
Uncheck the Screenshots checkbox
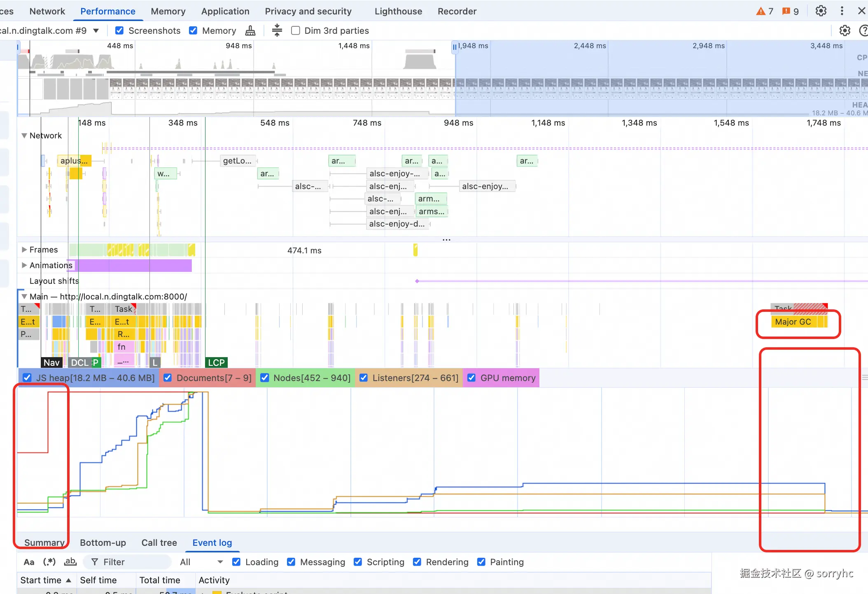click(119, 30)
